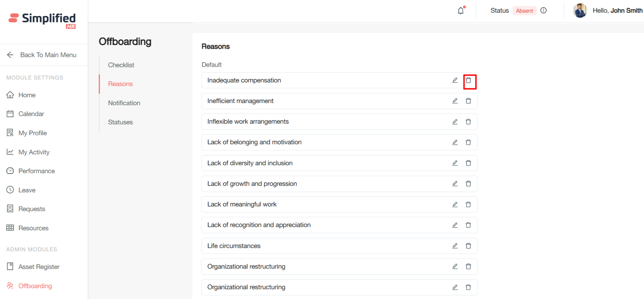Remove Lack of recognition and appreciation
The width and height of the screenshot is (644, 299).
pos(468,225)
